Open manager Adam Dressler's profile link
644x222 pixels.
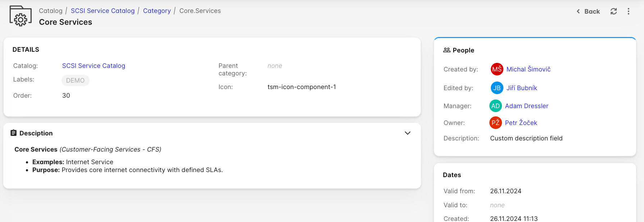526,106
